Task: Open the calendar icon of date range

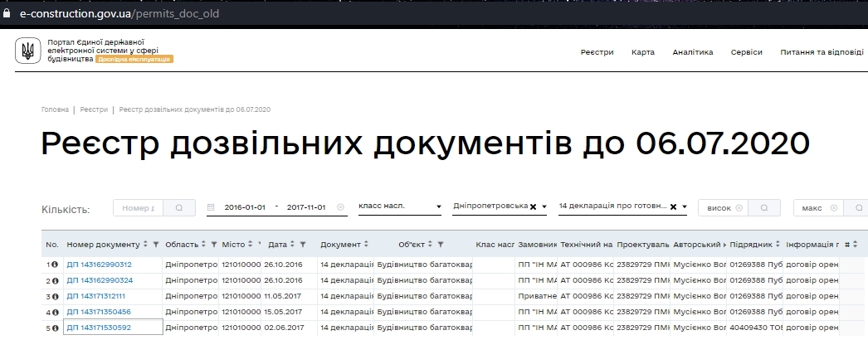Action: 210,207
